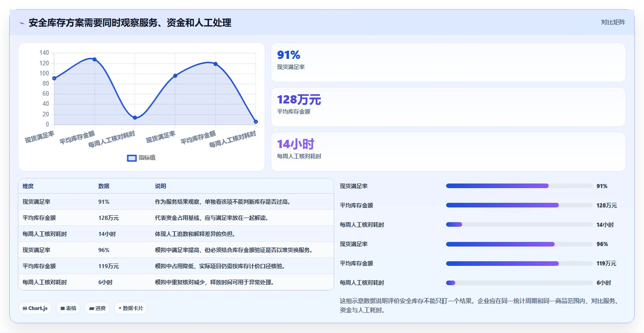Click the 14小时 每周人工核对耗时 data card
Image resolution: width=644 pixels, height=333 pixels.
448,151
